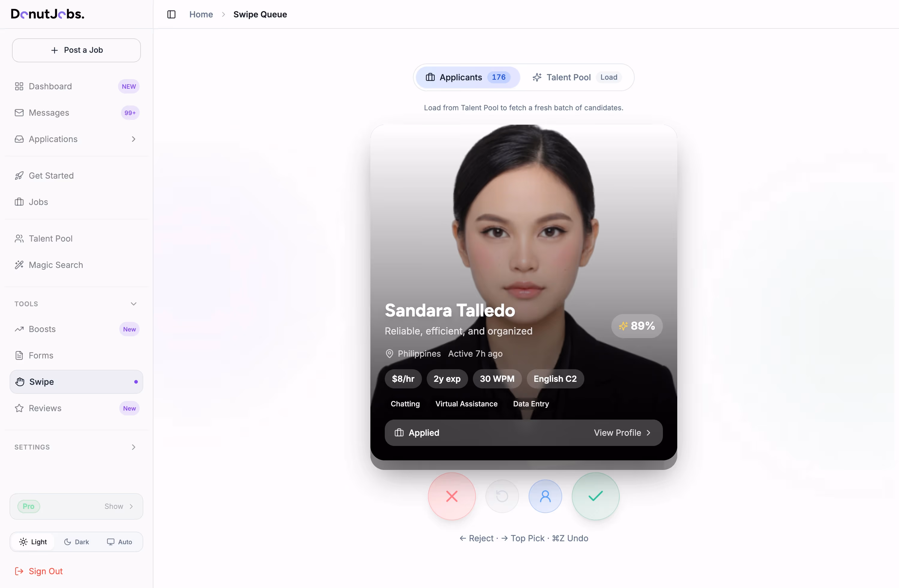Click the Dashboard grid icon
This screenshot has height=588, width=899.
coord(19,87)
